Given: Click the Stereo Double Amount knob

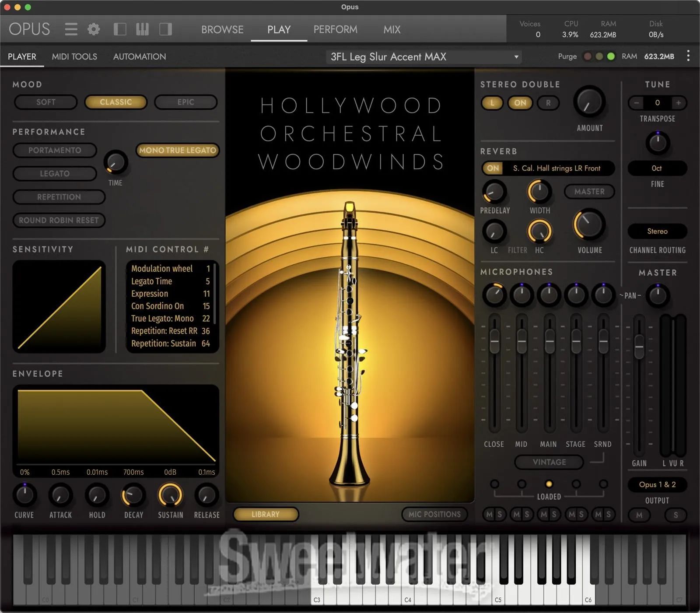Looking at the screenshot, I should (x=589, y=102).
